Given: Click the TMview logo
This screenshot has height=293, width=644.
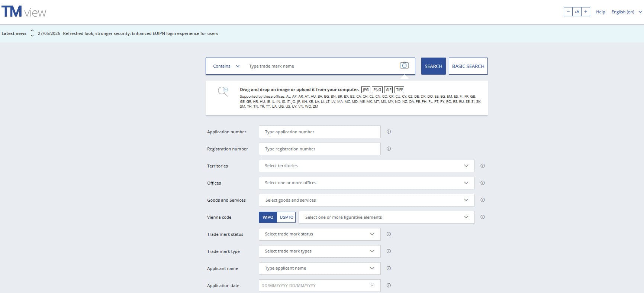Looking at the screenshot, I should pyautogui.click(x=24, y=12).
